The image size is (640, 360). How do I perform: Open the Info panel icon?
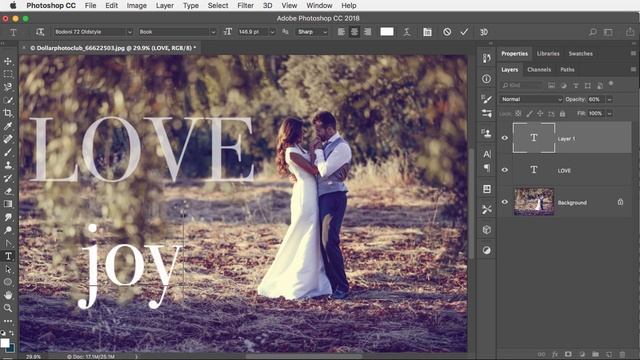tap(486, 78)
